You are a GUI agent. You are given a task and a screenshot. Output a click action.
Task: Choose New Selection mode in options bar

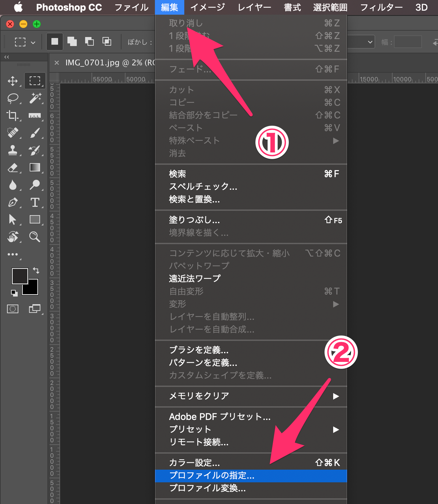54,41
